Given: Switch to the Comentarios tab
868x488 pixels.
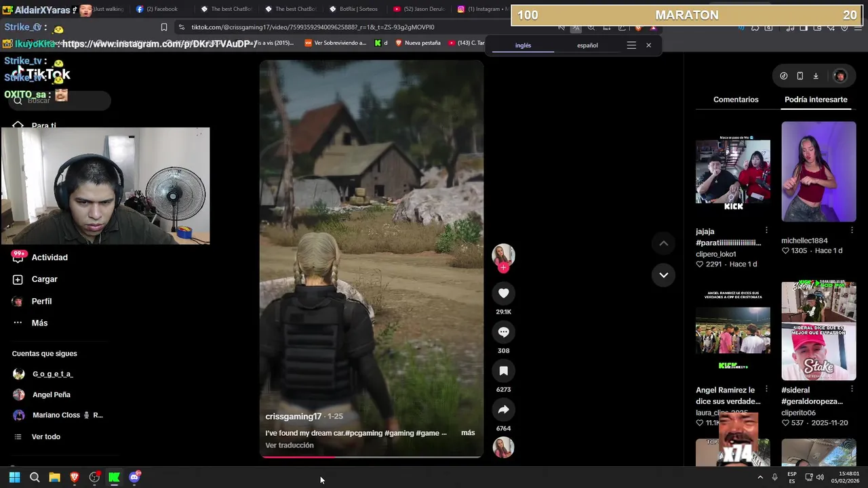Looking at the screenshot, I should (736, 100).
